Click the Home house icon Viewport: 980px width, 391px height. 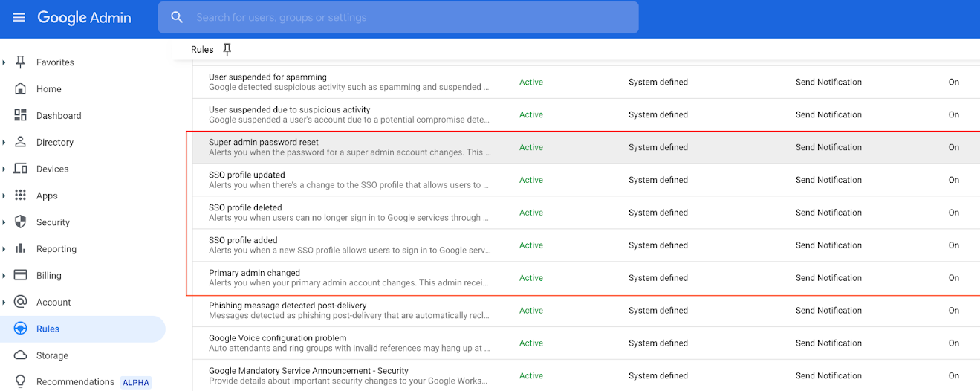21,88
